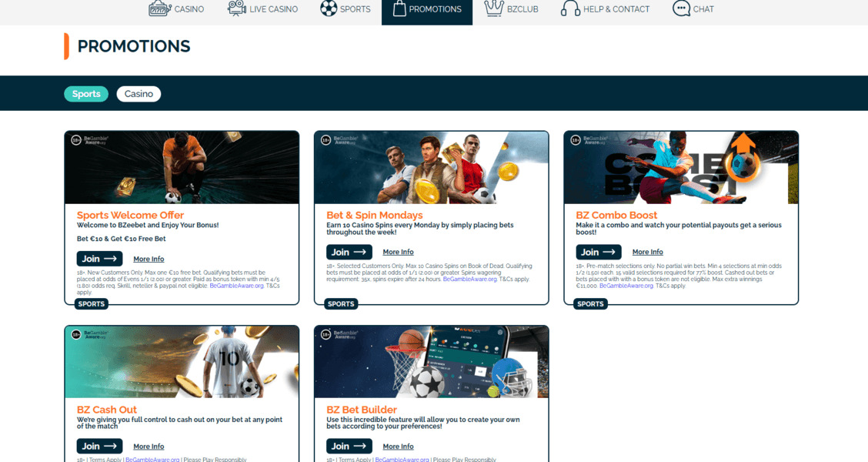This screenshot has height=462, width=868.
Task: Open the CHAT menu label
Action: 703,9
